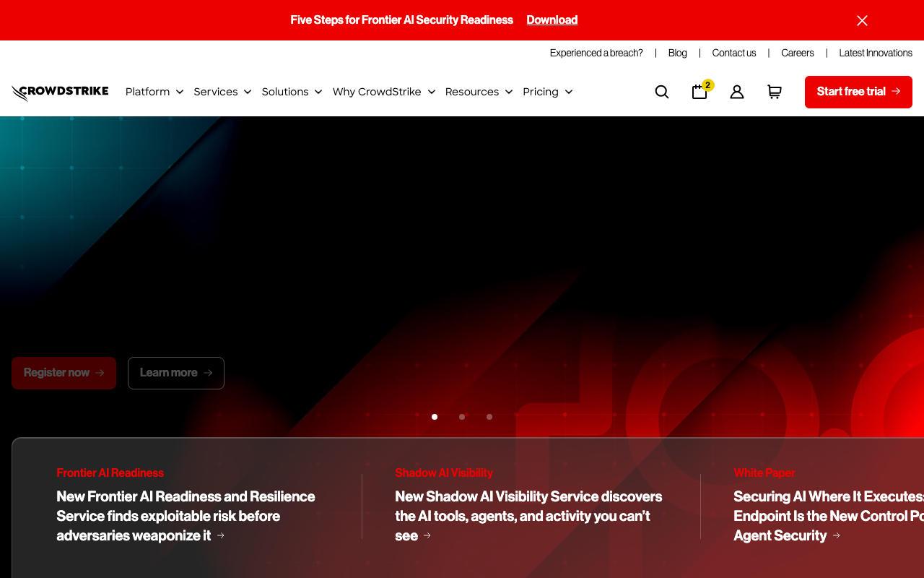Jump to the third carousel slide
The width and height of the screenshot is (924, 578).
[489, 417]
